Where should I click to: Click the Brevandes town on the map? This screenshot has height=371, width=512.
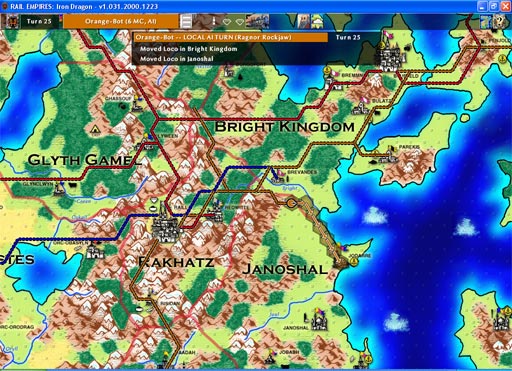279,178
